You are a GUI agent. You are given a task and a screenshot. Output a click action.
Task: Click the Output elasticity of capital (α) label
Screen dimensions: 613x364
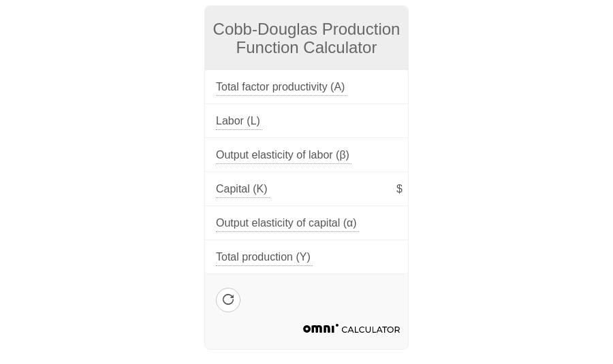tap(286, 223)
